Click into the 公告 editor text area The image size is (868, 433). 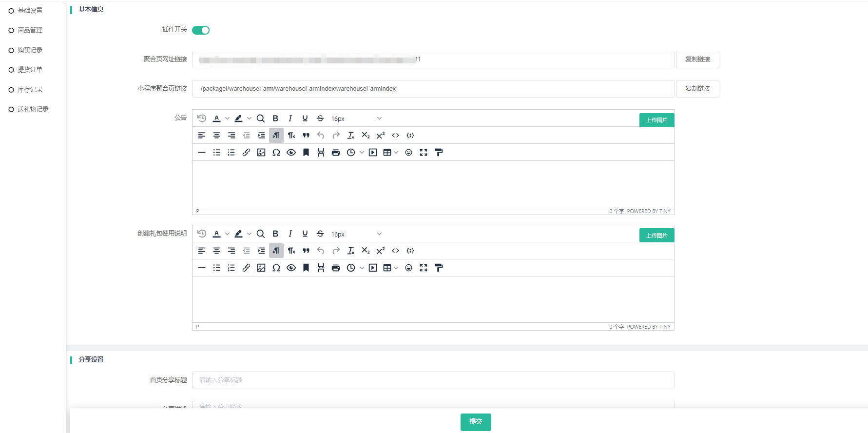click(433, 184)
